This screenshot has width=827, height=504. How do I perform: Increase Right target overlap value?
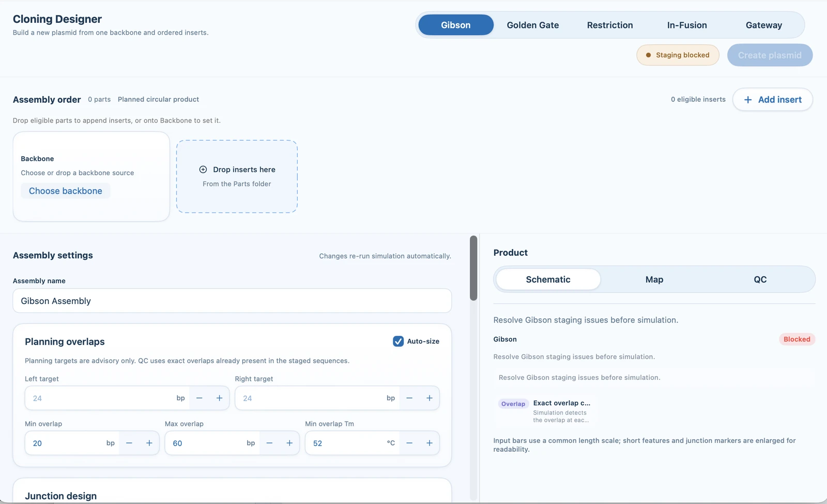point(429,398)
